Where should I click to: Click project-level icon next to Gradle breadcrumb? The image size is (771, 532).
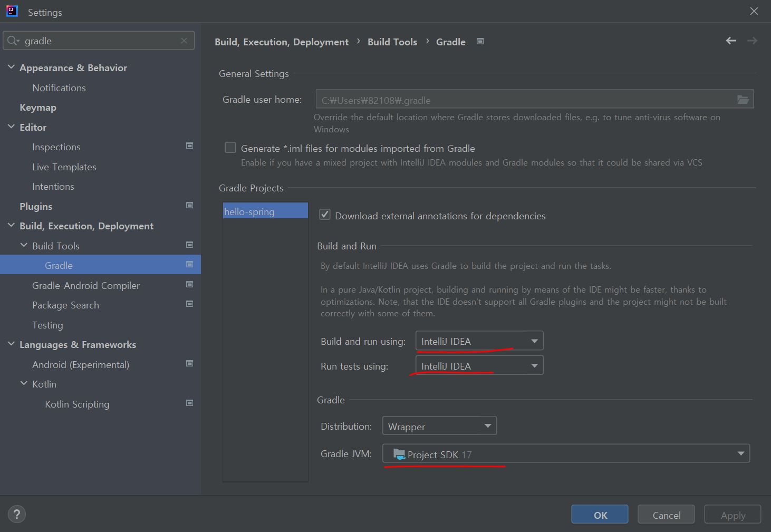pyautogui.click(x=480, y=41)
